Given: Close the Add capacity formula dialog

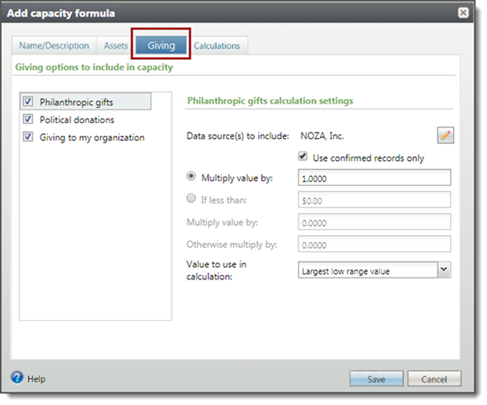Looking at the screenshot, I should [463, 13].
